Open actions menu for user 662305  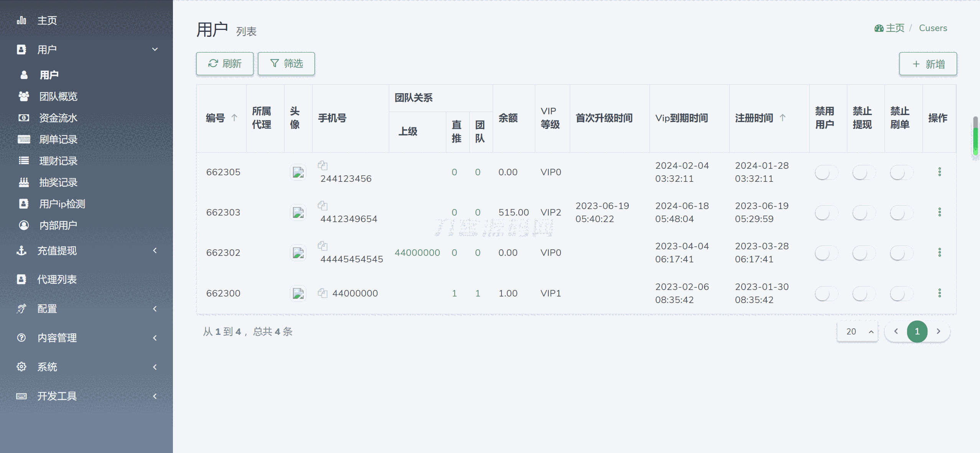(x=939, y=172)
